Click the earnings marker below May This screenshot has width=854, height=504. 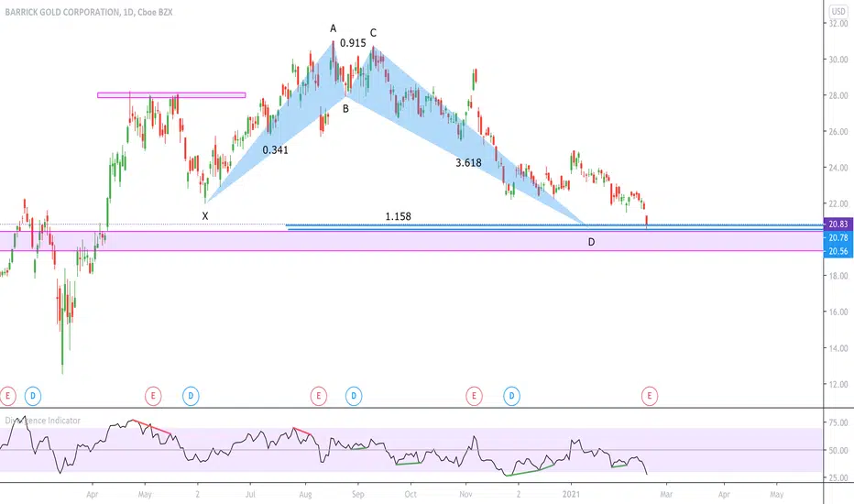pos(153,396)
